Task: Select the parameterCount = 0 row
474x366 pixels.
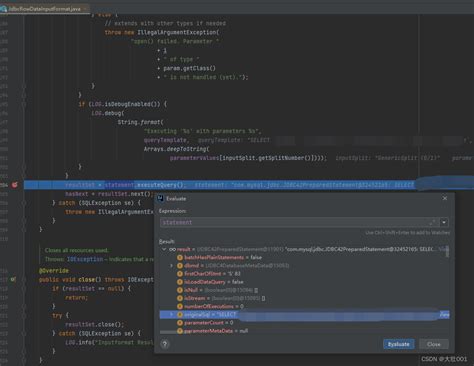Action: pyautogui.click(x=304, y=323)
